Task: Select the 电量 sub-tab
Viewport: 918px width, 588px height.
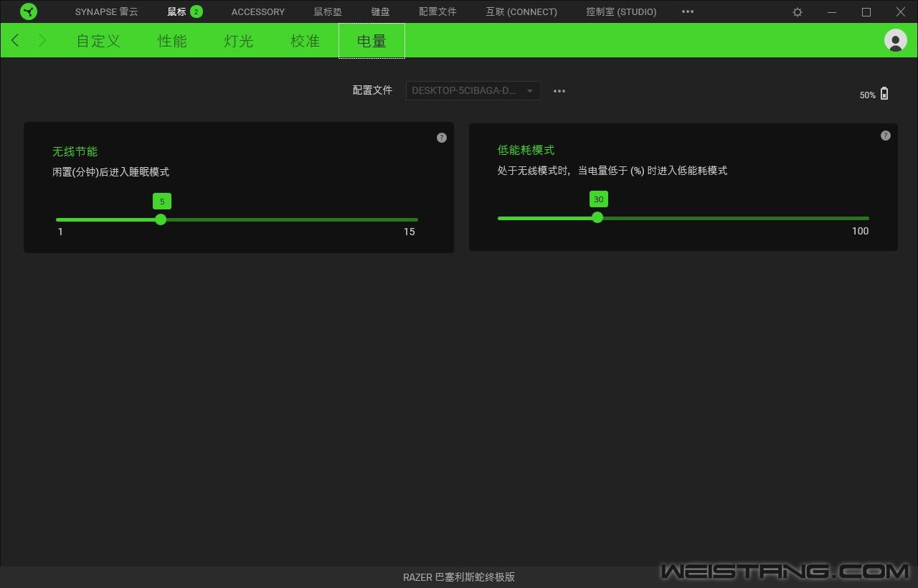Action: [372, 41]
